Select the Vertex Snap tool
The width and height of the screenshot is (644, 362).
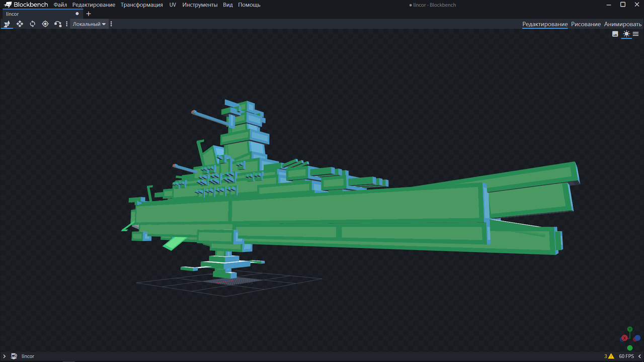(58, 24)
